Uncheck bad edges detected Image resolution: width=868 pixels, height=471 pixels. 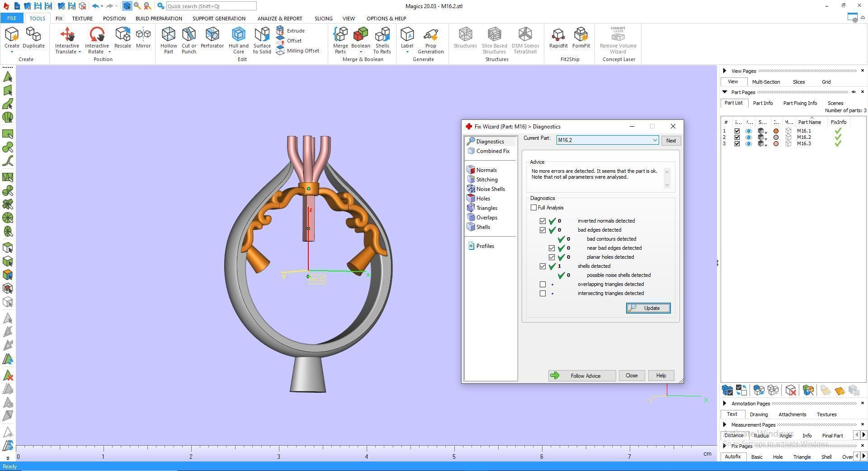point(542,230)
